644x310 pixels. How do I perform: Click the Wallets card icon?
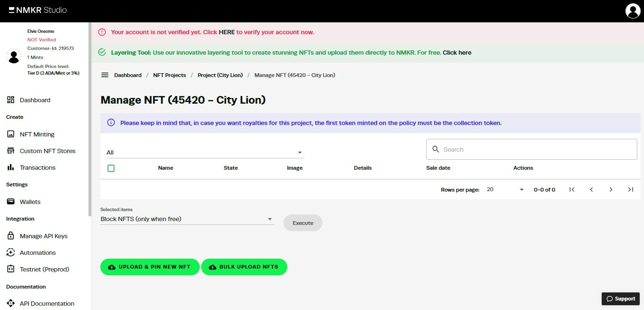coord(11,202)
